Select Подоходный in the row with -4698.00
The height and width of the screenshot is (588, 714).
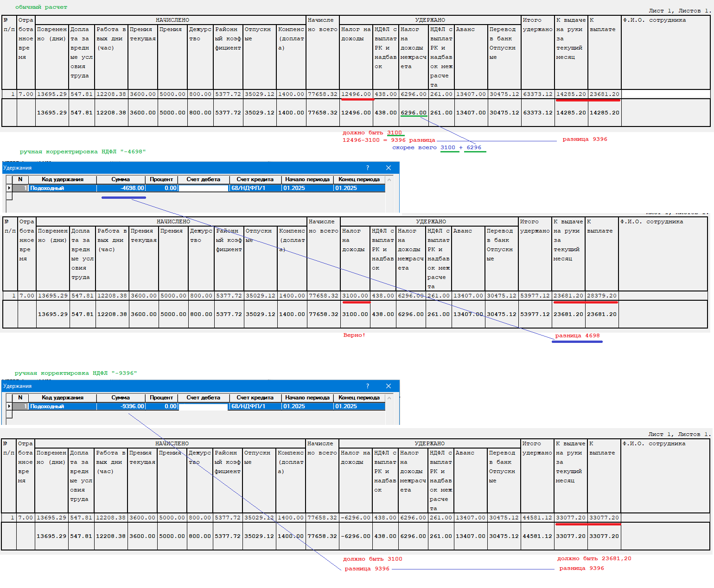click(x=63, y=188)
